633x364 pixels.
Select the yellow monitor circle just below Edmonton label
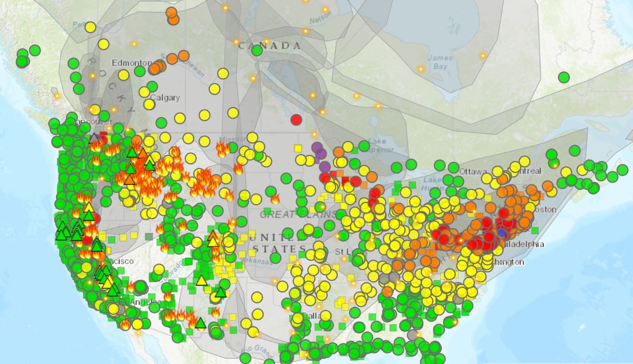coord(123,75)
